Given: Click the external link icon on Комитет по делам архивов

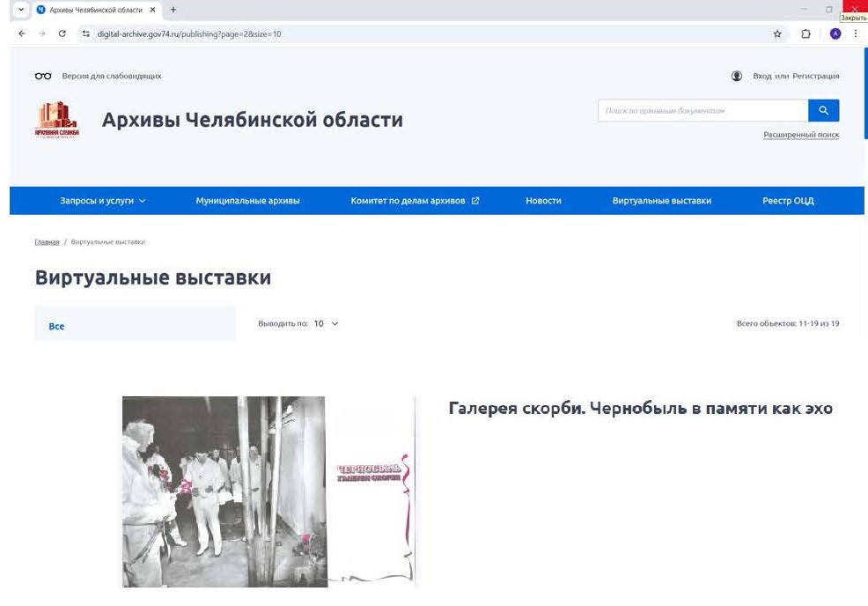Looking at the screenshot, I should click(475, 200).
